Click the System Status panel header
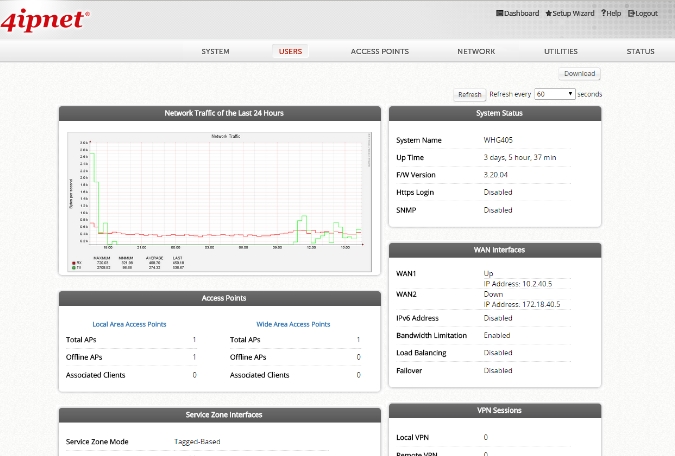The image size is (675, 456). click(x=494, y=113)
